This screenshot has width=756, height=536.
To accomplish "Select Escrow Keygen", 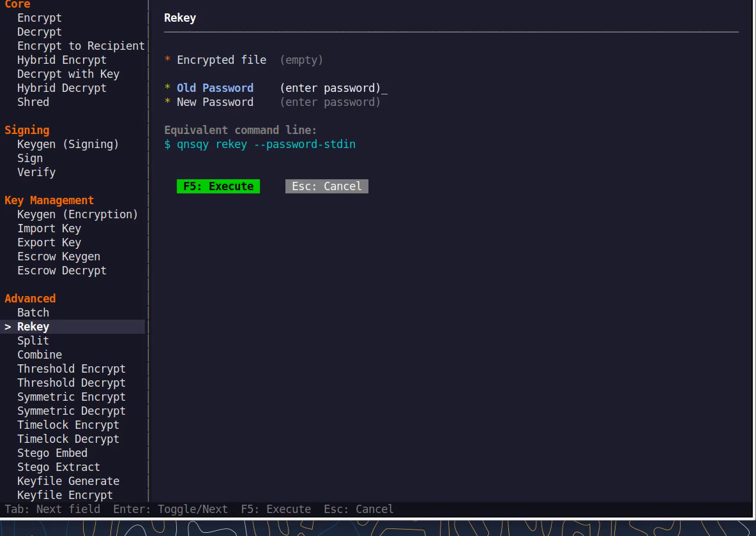I will tap(59, 256).
